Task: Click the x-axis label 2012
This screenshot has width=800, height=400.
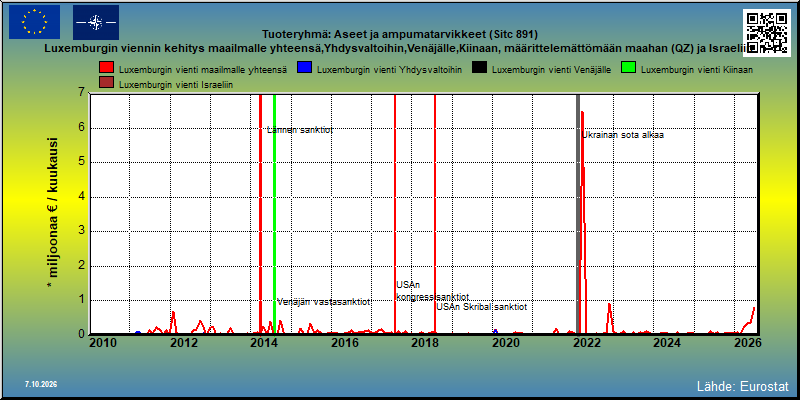Action: pos(184,342)
